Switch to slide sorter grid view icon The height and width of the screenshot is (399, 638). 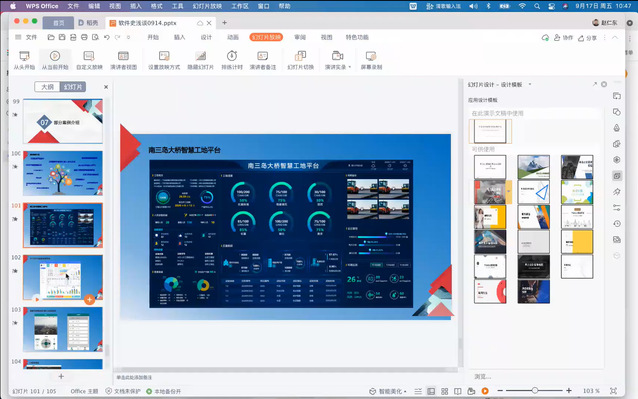coord(444,391)
